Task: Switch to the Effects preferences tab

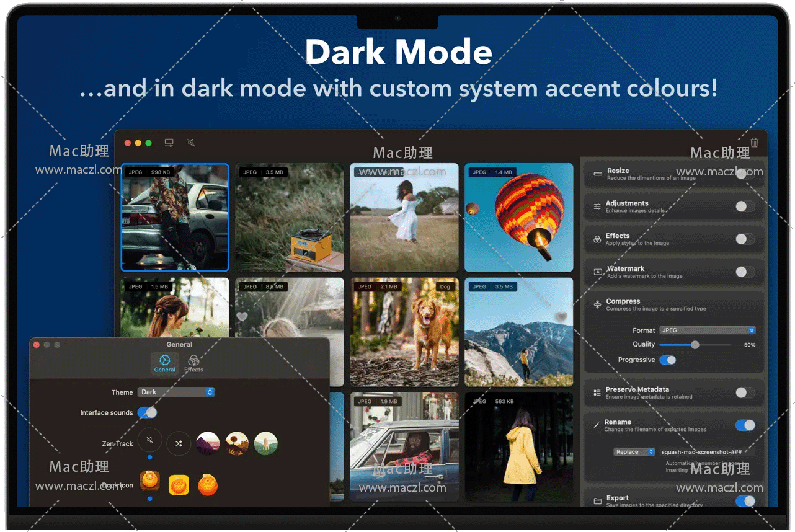Action: [x=193, y=363]
